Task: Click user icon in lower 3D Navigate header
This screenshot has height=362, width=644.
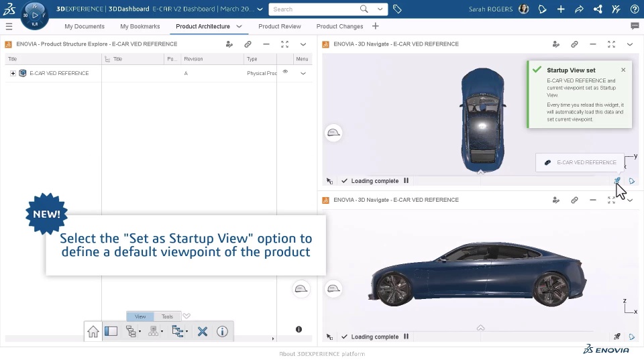Action: 555,200
